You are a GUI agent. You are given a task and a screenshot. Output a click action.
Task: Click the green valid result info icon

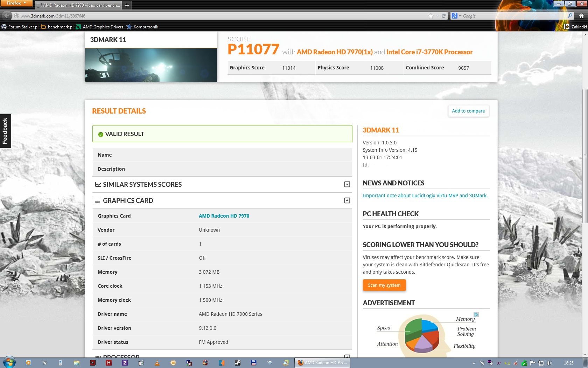tap(101, 134)
